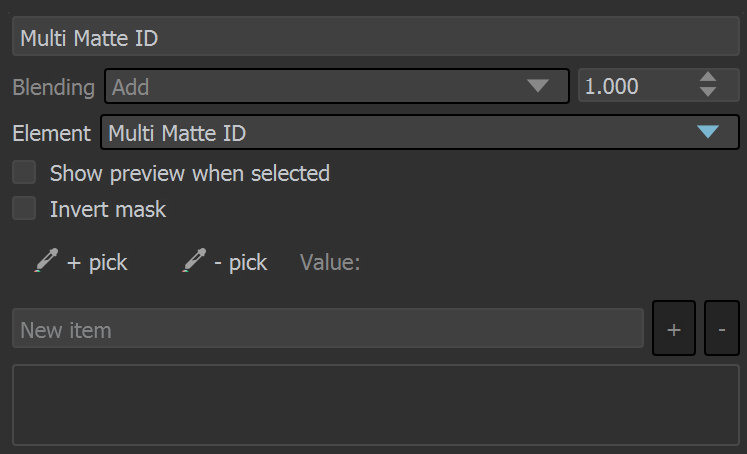Screen dimensions: 747x454
Task: Click the gray Blending dropdown triangle
Action: click(538, 86)
